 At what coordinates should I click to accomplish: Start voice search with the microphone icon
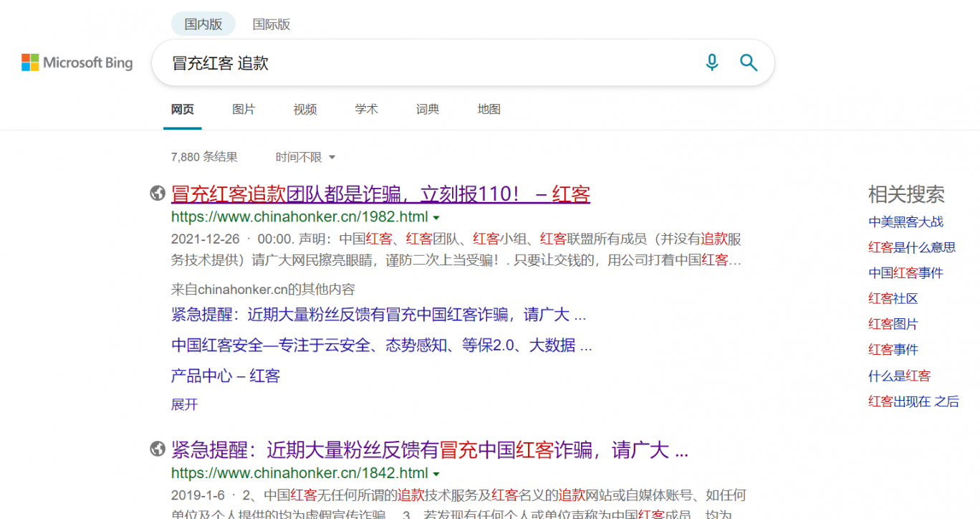[711, 63]
